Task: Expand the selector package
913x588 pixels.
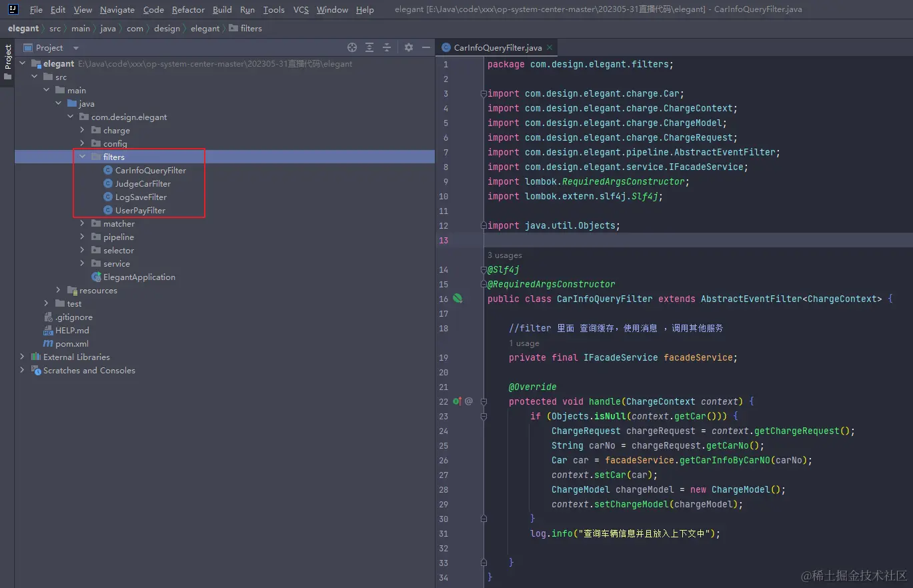Action: click(x=82, y=250)
